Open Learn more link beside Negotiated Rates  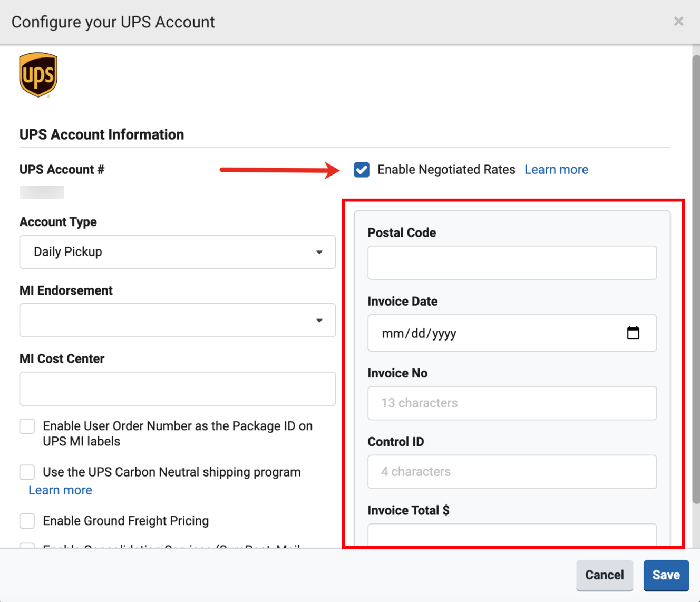pos(556,170)
